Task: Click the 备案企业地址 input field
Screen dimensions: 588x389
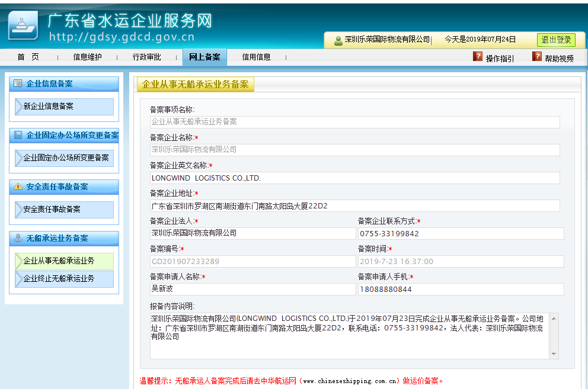Action: [354, 205]
